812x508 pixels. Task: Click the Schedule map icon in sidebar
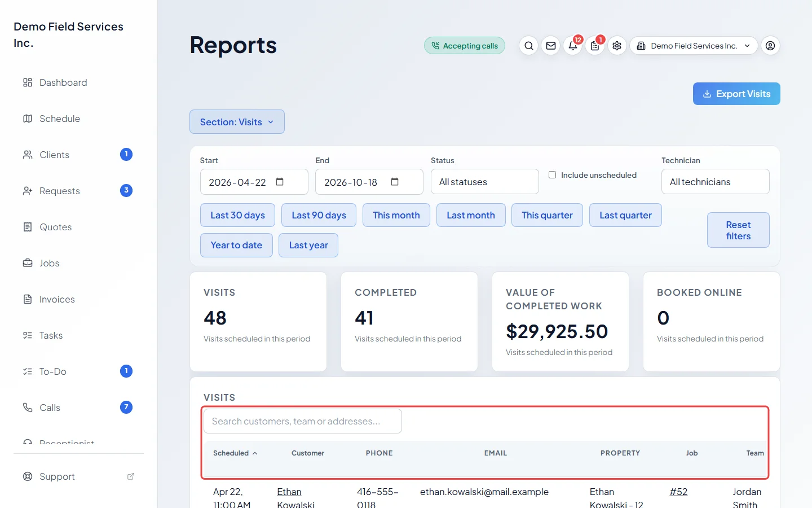click(28, 119)
